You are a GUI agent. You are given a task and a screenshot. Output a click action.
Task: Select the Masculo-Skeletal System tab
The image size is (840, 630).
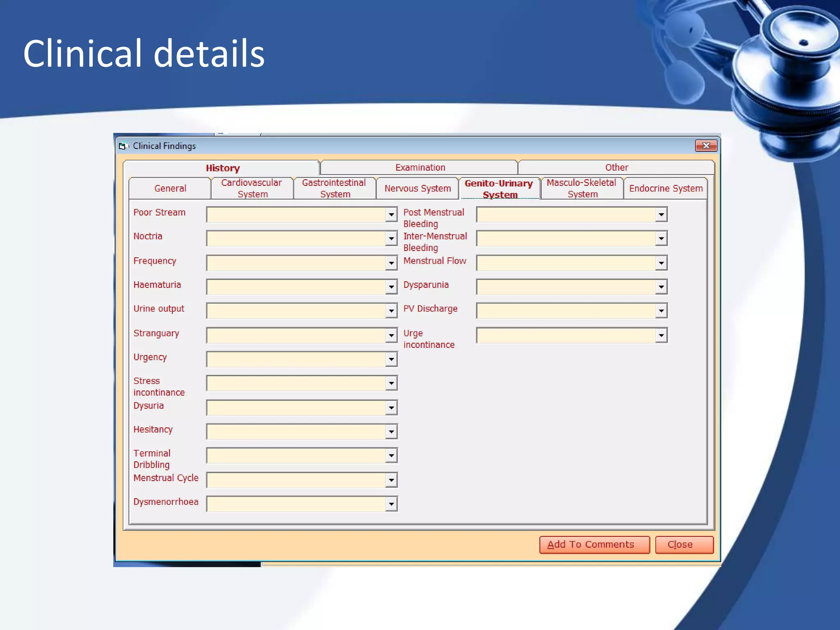coord(582,188)
